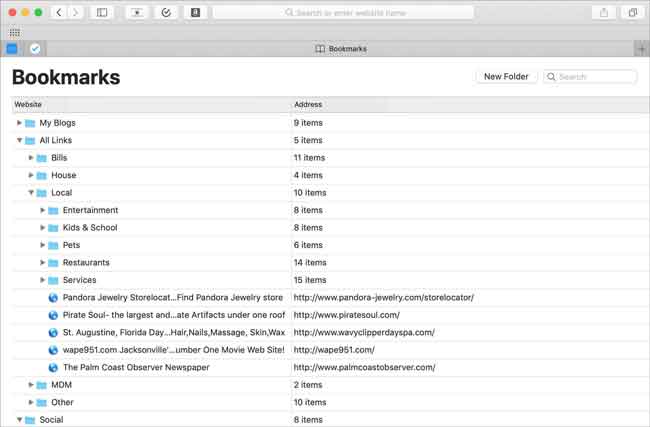
Task: Click the circular checkmark extension toolbar icon
Action: pos(166,12)
